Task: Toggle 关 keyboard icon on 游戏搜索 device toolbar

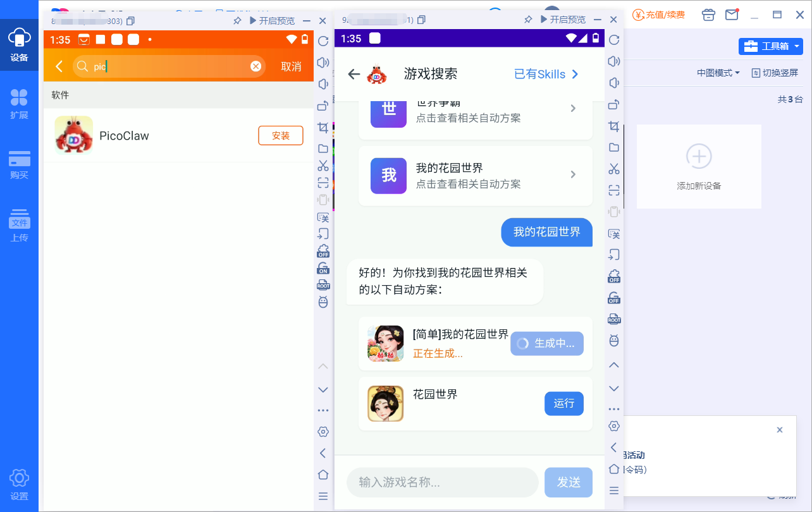Action: [613, 233]
